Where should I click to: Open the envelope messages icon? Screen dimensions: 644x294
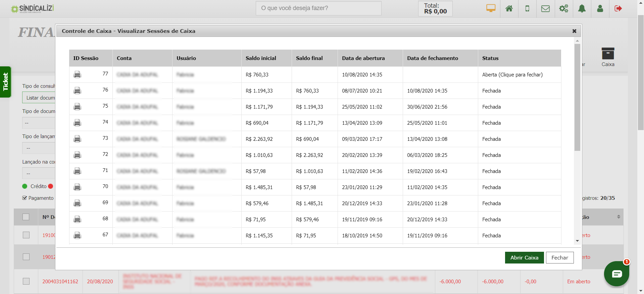[x=545, y=8]
